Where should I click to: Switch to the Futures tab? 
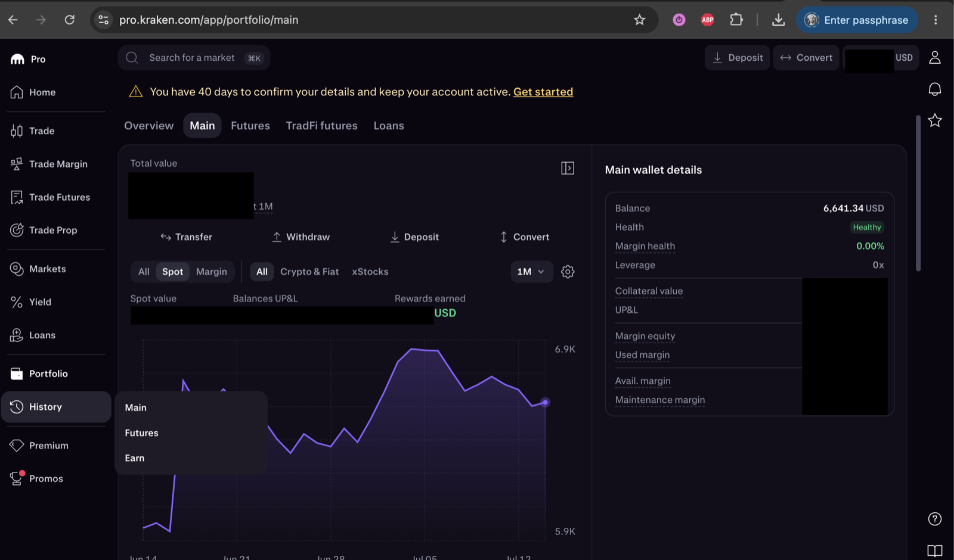(x=250, y=126)
